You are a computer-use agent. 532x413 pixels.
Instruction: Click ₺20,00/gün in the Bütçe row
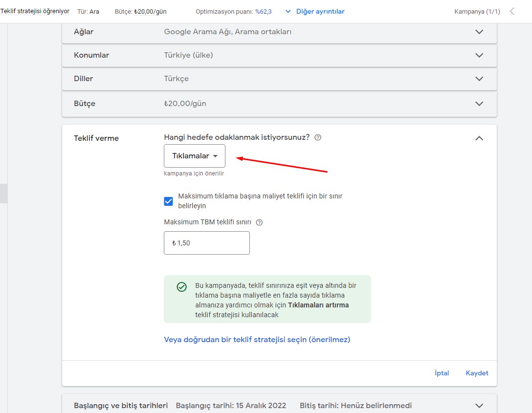[x=185, y=104]
